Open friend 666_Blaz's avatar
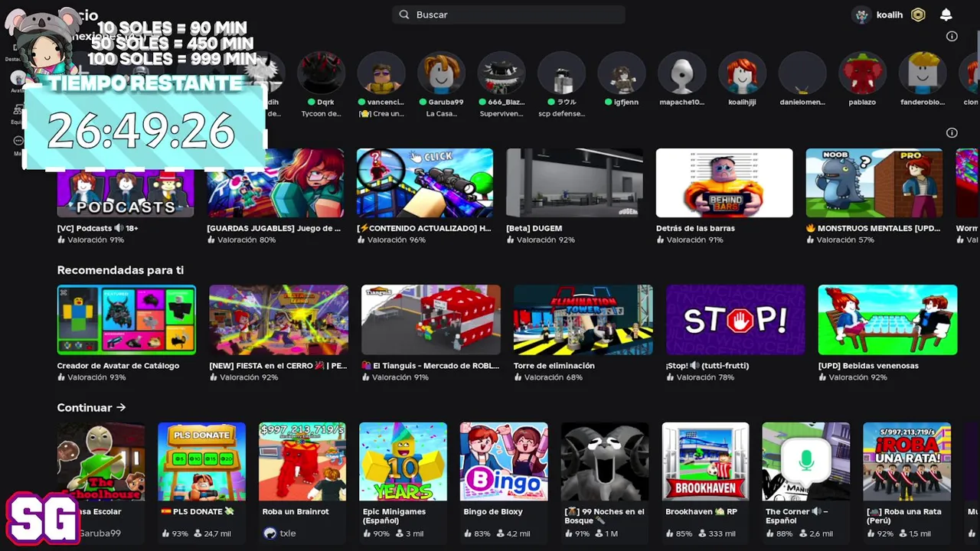The width and height of the screenshot is (980, 551). [501, 73]
